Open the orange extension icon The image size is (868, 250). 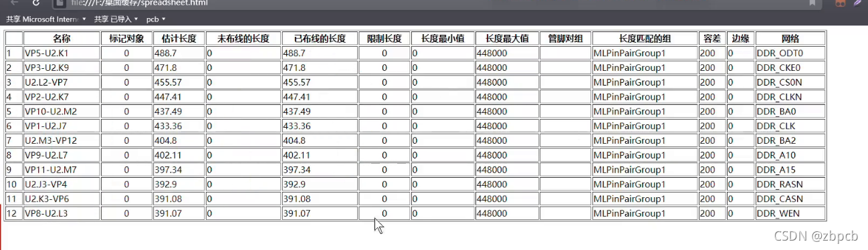tap(840, 3)
